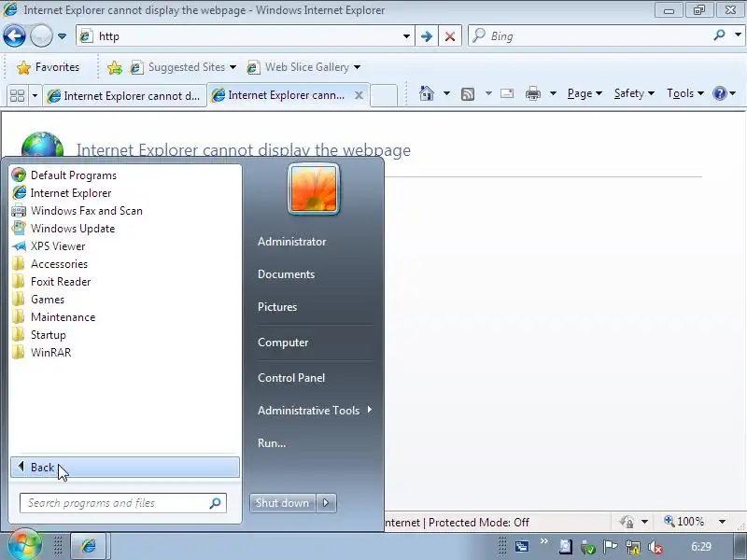747x560 pixels.
Task: Open Suggested Sites link
Action: pyautogui.click(x=183, y=67)
